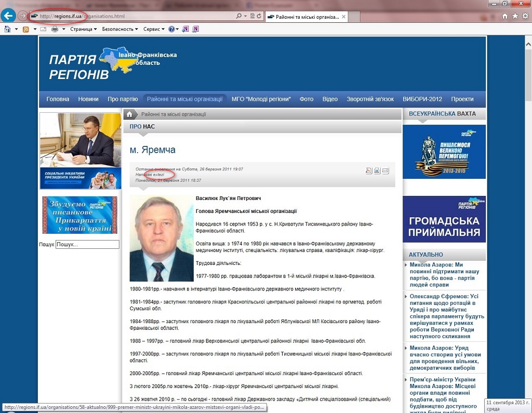Open Зворотній зв'язок menu item
This screenshot has width=532, height=413.
[x=370, y=99]
